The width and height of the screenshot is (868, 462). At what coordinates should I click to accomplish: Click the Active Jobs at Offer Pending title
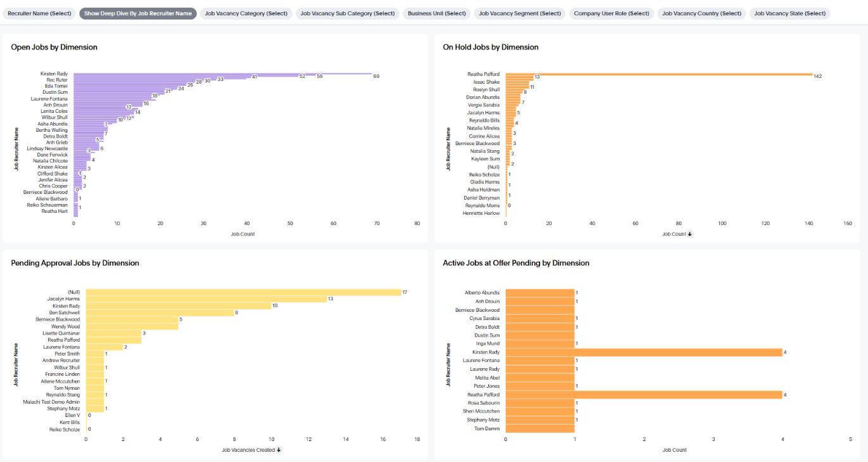tap(516, 263)
